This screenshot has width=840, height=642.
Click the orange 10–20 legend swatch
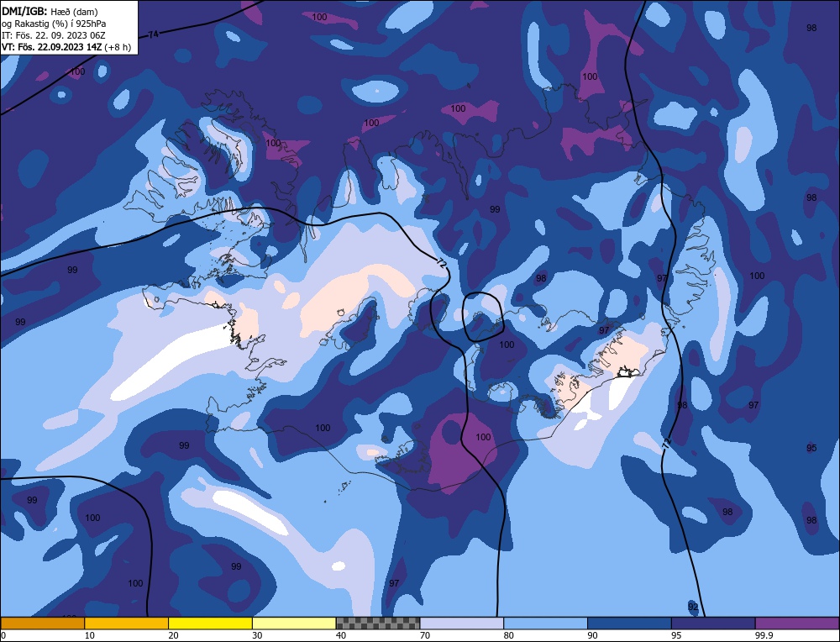127,624
